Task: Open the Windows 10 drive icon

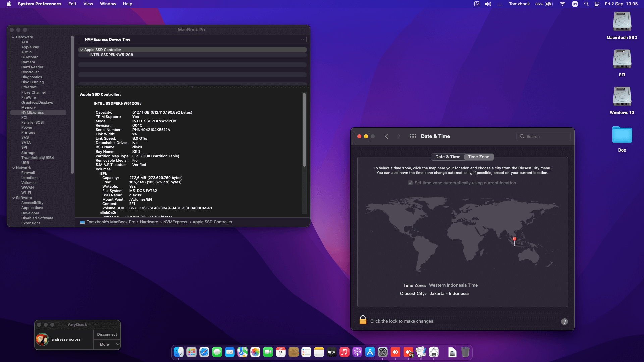Action: click(622, 97)
